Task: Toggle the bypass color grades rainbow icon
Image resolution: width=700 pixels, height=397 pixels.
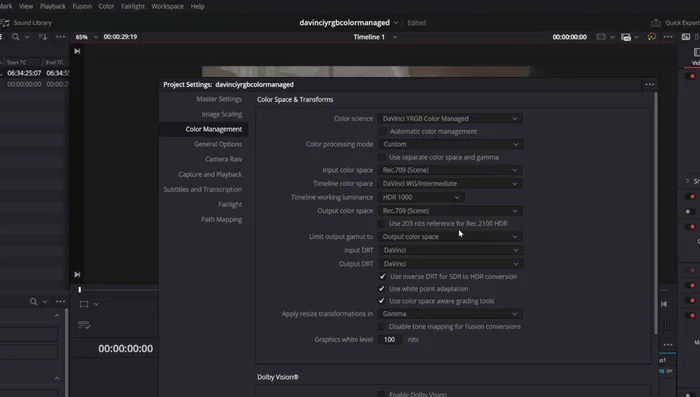Action: click(652, 37)
